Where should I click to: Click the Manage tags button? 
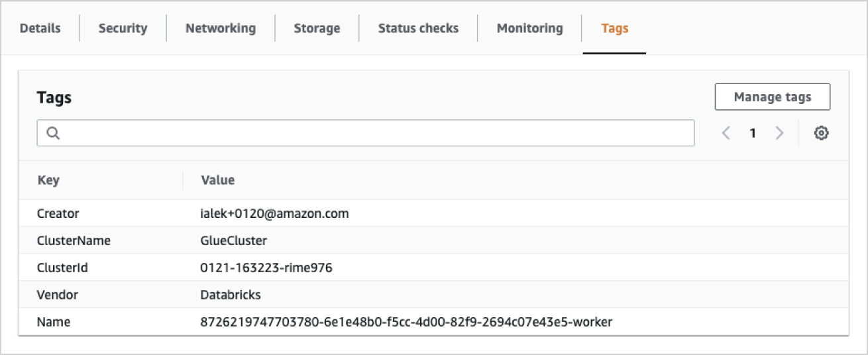point(772,97)
